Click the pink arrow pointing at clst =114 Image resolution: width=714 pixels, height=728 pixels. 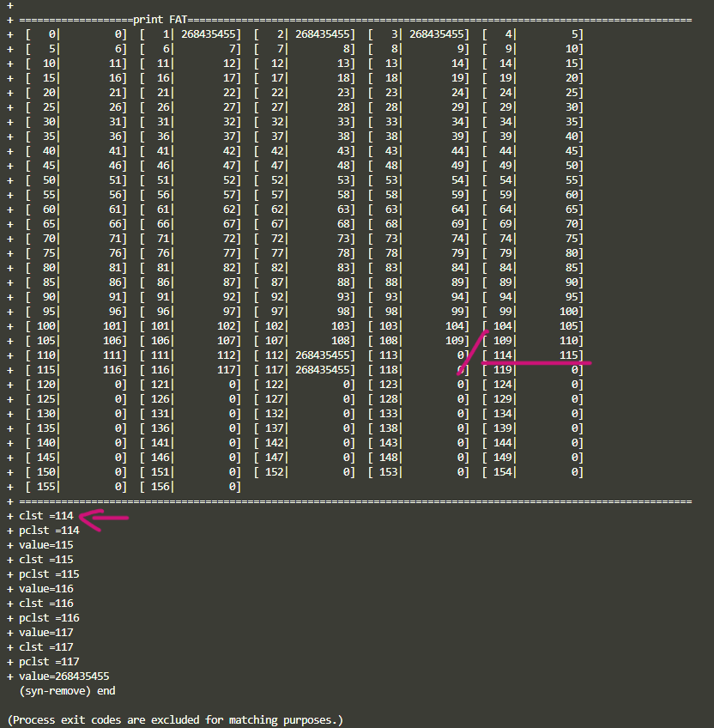pyautogui.click(x=103, y=518)
